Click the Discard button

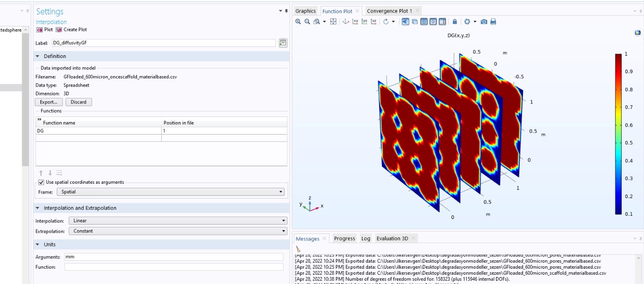click(78, 102)
